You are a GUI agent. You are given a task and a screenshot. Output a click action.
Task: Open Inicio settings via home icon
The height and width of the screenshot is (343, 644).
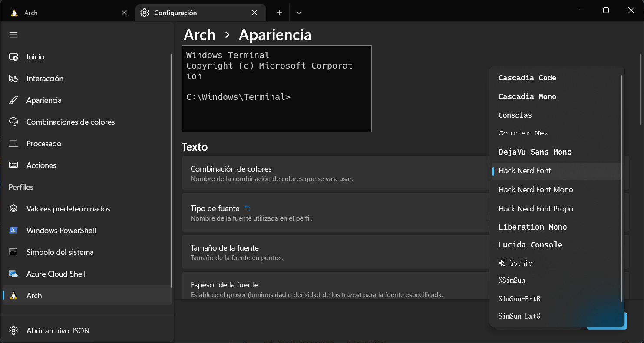[13, 57]
